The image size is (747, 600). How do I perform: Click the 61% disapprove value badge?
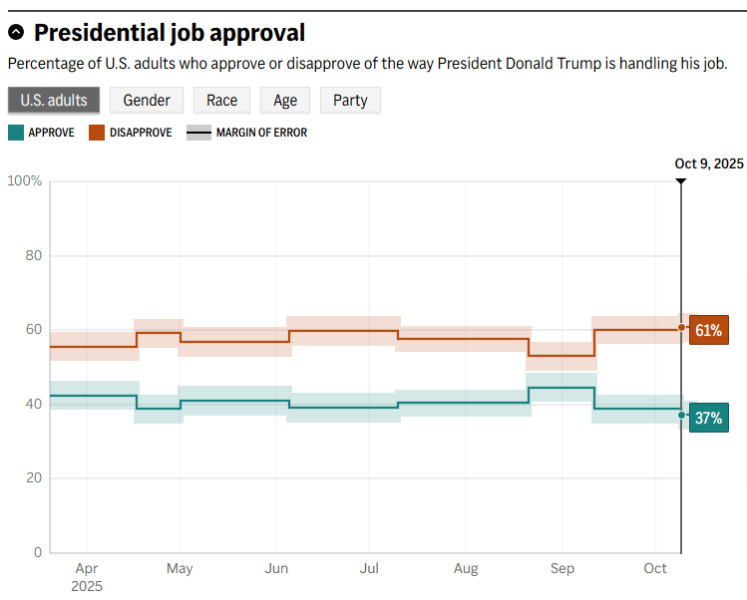click(708, 330)
